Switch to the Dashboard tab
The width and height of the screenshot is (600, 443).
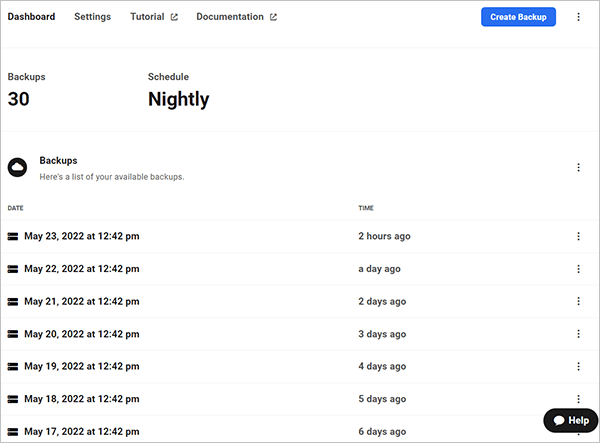[x=31, y=17]
